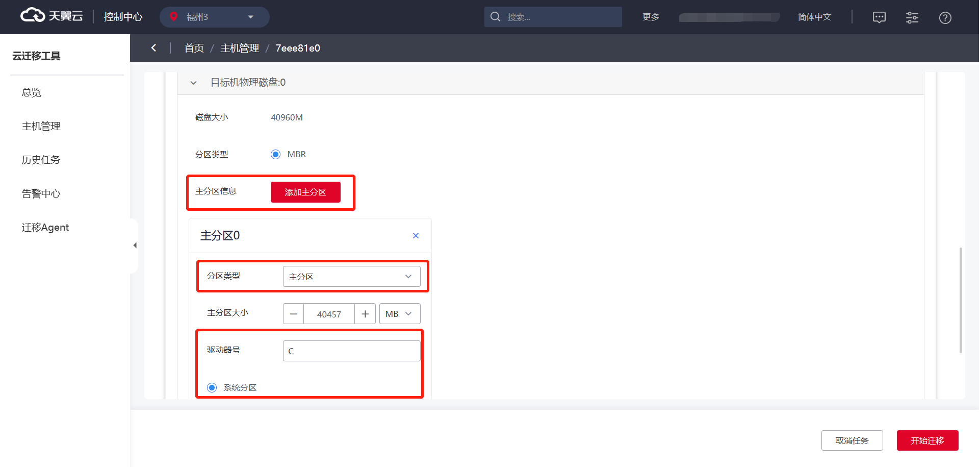Decrease partition size with minus button
This screenshot has height=467, width=980.
click(293, 314)
